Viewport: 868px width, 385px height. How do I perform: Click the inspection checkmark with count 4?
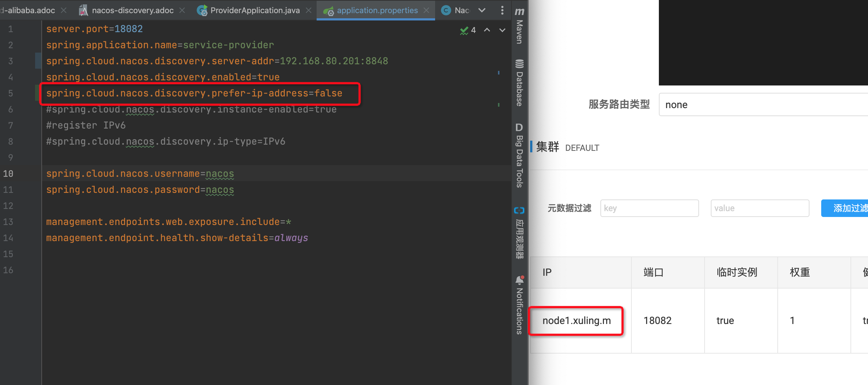point(468,30)
